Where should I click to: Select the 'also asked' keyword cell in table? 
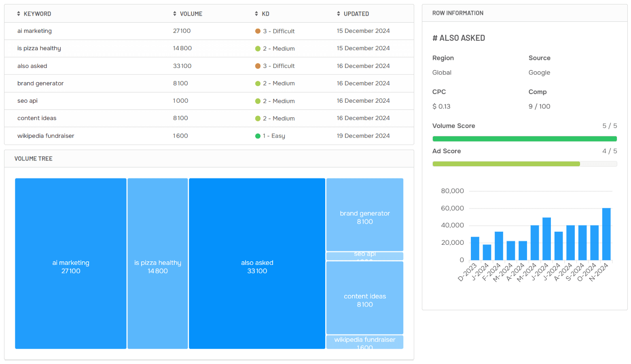click(x=32, y=66)
